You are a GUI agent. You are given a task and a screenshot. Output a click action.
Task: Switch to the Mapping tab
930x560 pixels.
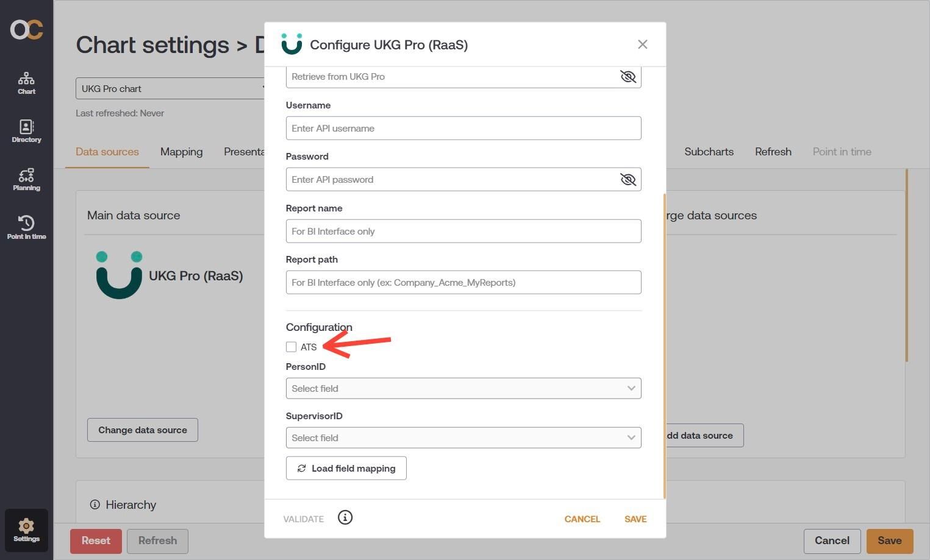tap(181, 152)
